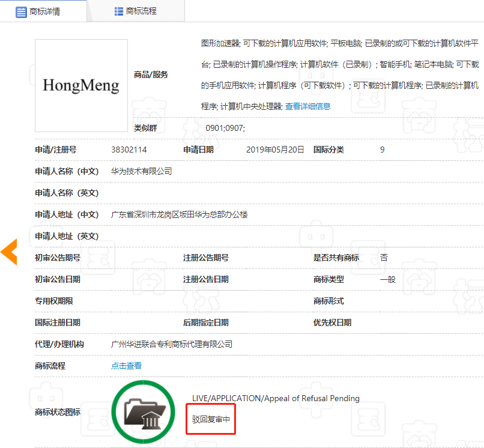Select the international class value 9
Viewport: 484px width, 448px height.
point(382,150)
